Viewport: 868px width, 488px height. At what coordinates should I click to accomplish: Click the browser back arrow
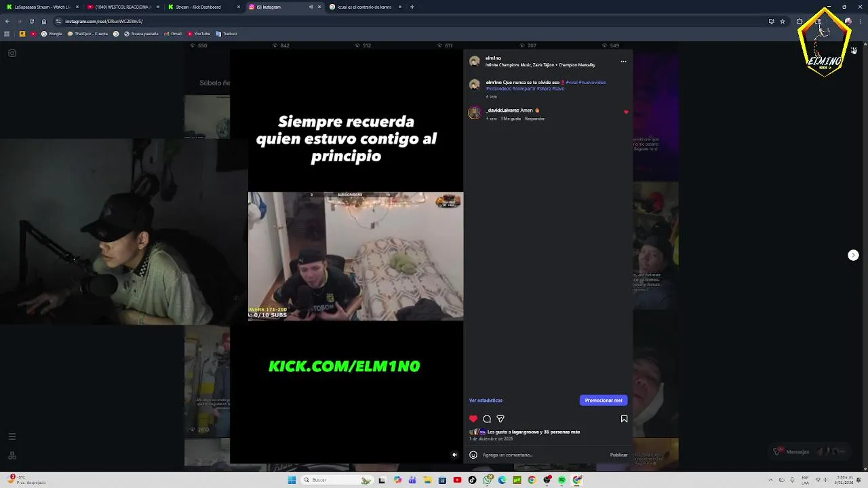(7, 21)
